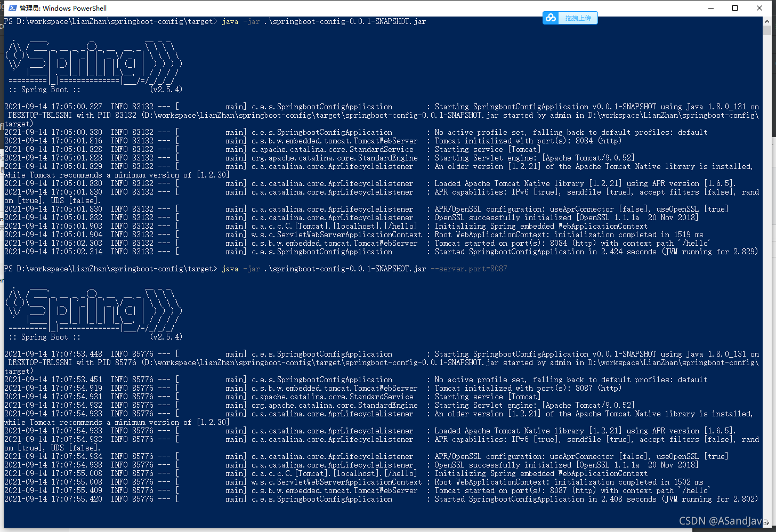Screen dimensions: 776x532
Task: Click the scrollbar up arrow in PowerShell
Action: [x=767, y=21]
